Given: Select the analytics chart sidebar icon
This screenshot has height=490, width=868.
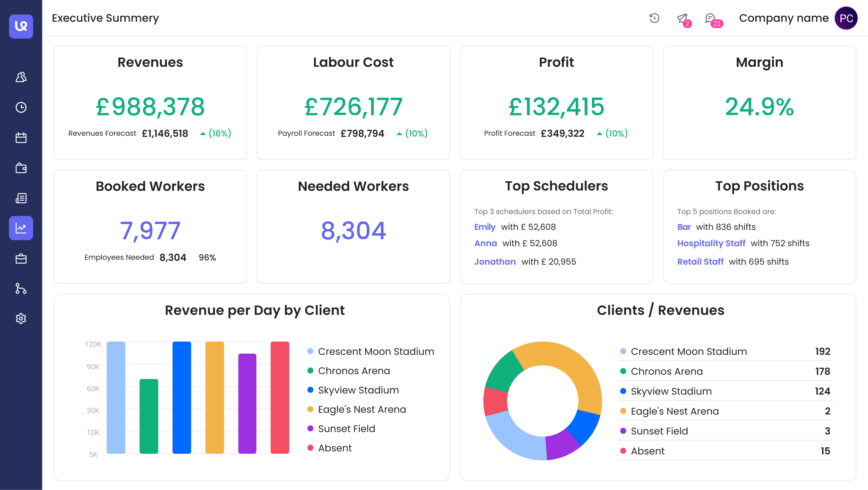Looking at the screenshot, I should coord(21,228).
